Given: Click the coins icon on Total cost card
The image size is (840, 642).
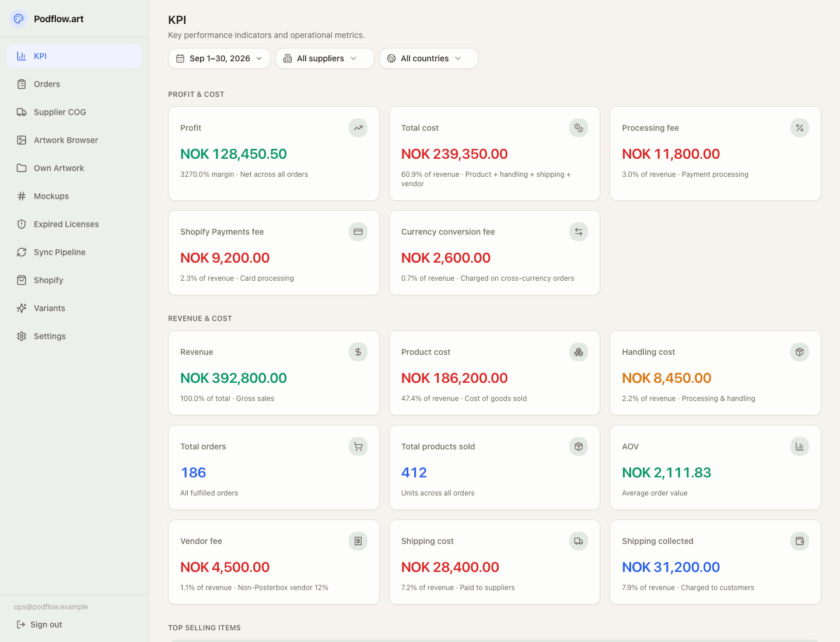Looking at the screenshot, I should tap(579, 128).
